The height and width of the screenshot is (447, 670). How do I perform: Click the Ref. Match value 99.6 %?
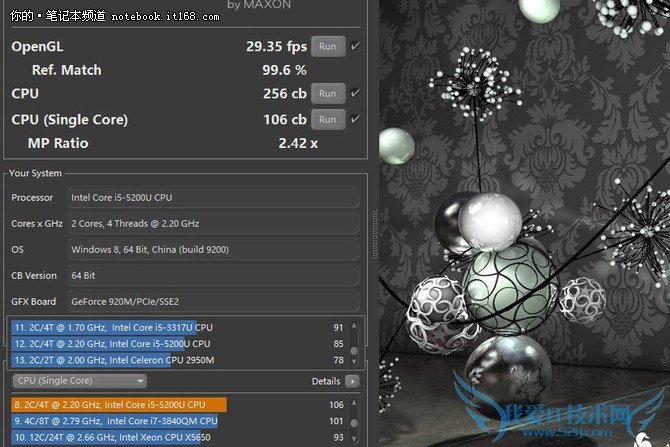click(284, 70)
